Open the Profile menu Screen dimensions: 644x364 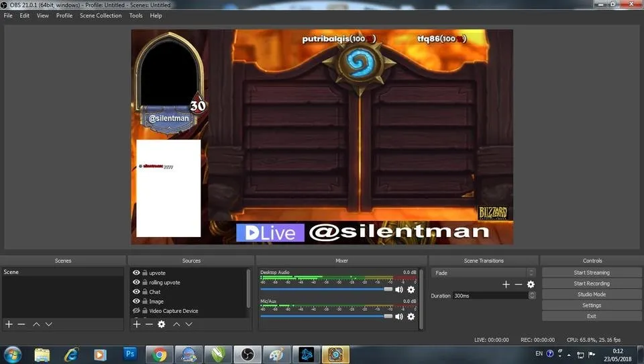point(64,15)
